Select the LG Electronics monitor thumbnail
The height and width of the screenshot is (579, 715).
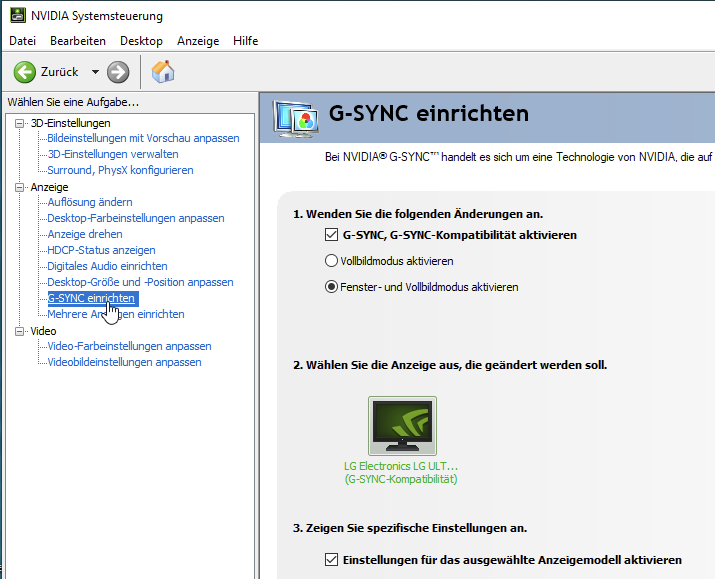[402, 426]
